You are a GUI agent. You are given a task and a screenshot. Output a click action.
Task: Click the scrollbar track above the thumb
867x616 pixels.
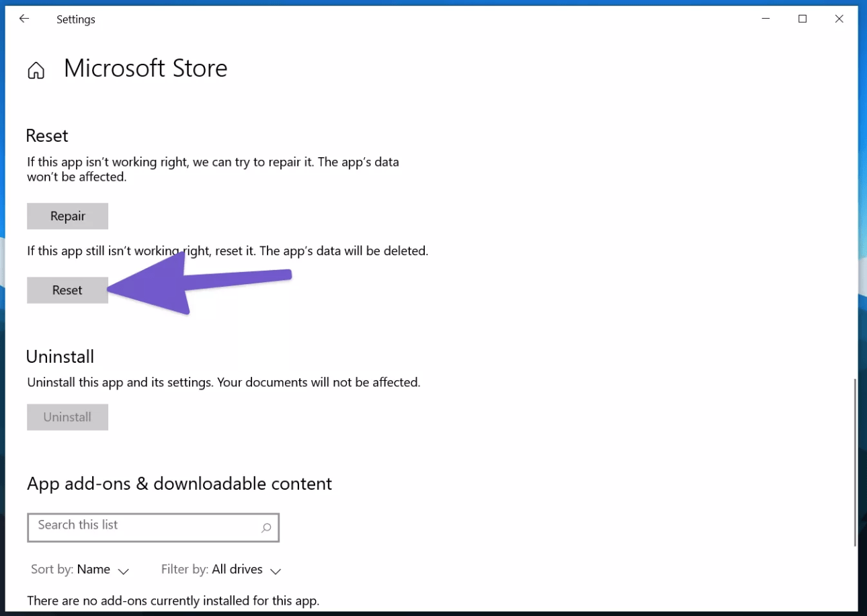point(854,202)
